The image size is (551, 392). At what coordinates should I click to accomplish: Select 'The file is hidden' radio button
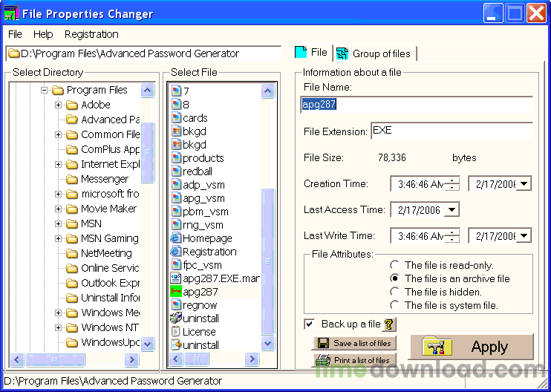point(395,292)
